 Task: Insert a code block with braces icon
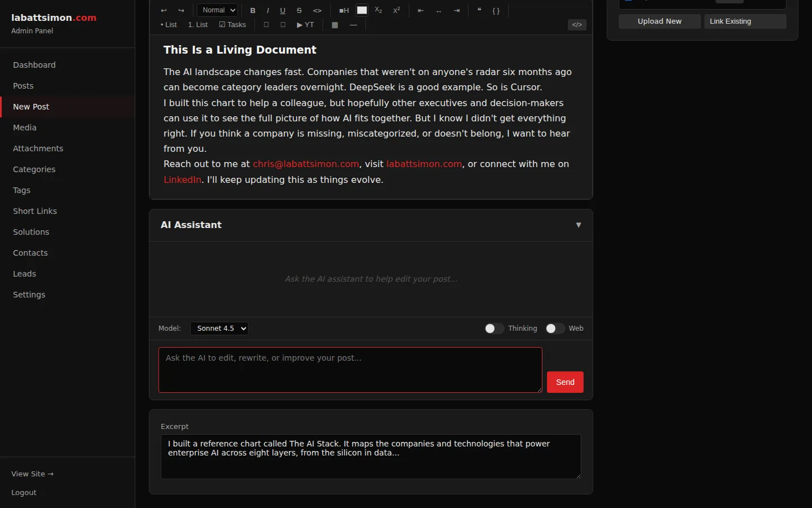(496, 10)
